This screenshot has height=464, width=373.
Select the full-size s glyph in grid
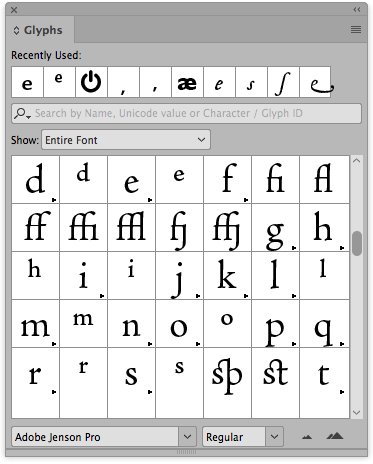coord(131,383)
